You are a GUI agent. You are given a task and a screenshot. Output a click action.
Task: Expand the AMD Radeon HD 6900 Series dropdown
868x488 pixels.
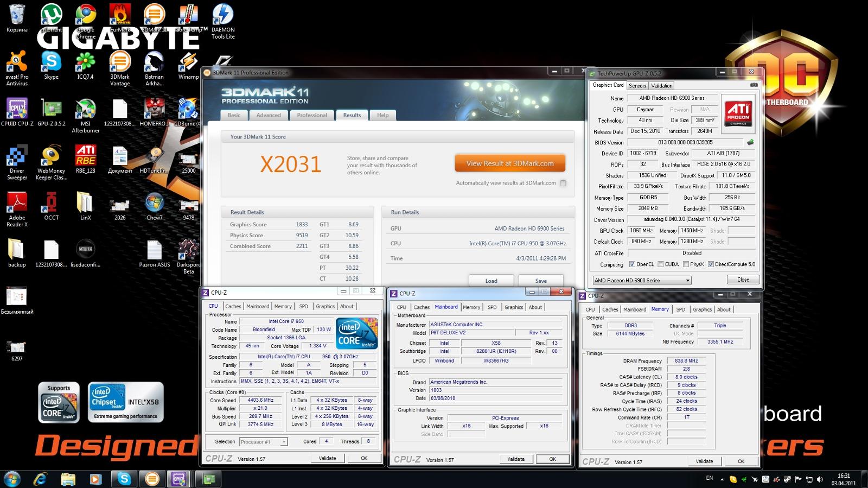[x=642, y=280]
